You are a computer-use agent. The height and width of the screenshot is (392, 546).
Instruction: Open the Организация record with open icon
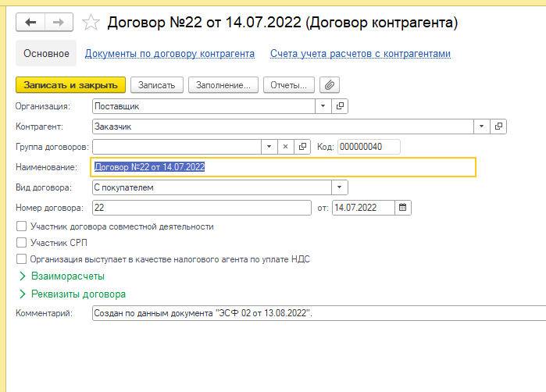[x=340, y=105]
